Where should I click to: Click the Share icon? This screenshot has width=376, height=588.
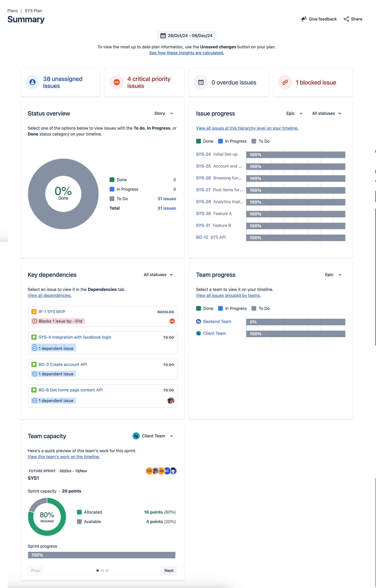point(346,19)
